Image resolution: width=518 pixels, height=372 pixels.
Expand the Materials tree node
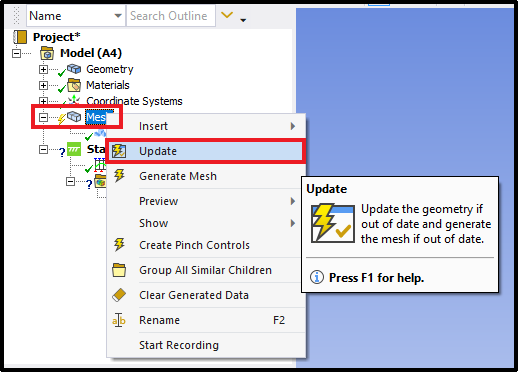pos(43,85)
